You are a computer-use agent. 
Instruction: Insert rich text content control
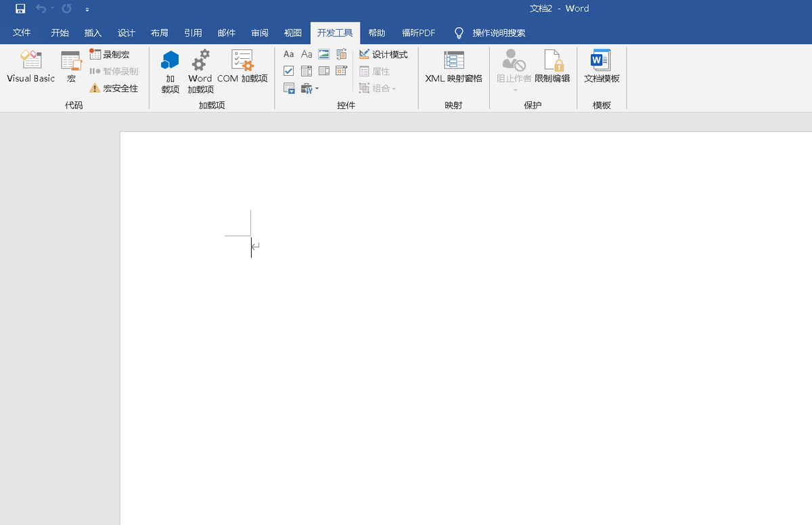click(289, 54)
